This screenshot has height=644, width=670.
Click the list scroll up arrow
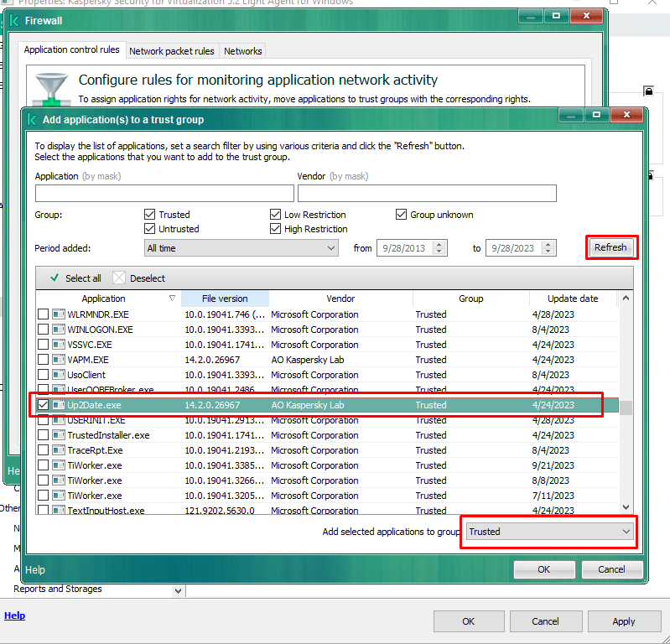[x=626, y=298]
